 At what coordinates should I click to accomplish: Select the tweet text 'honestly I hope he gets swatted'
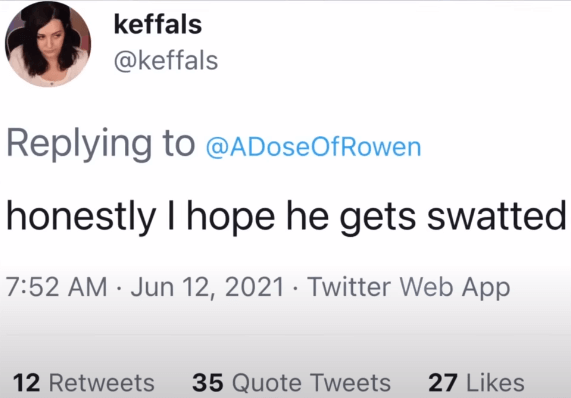(286, 217)
